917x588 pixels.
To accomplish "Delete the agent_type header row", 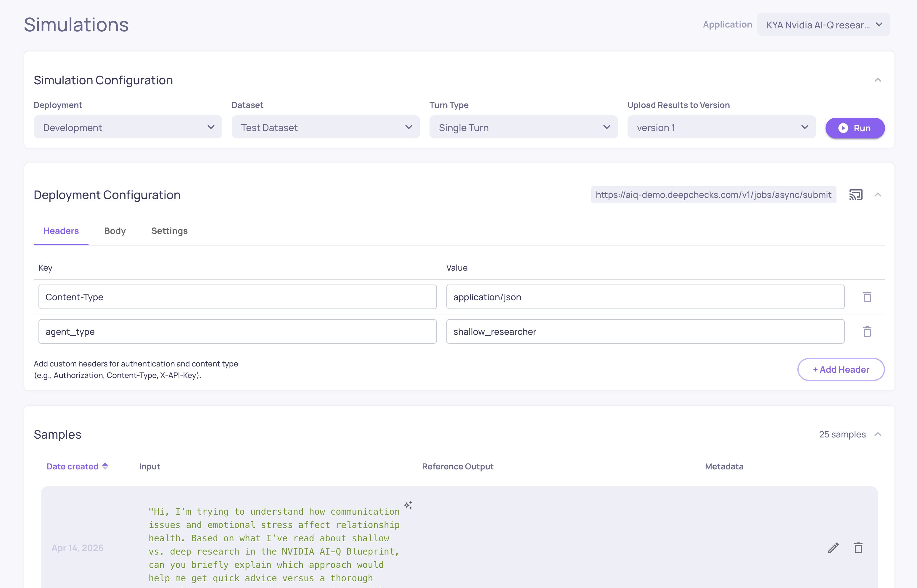I will [867, 332].
